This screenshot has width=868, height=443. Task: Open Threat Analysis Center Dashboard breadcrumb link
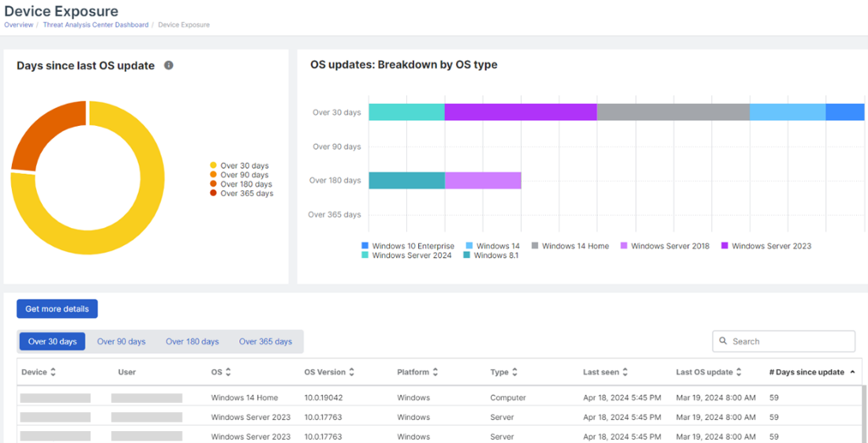click(x=95, y=25)
